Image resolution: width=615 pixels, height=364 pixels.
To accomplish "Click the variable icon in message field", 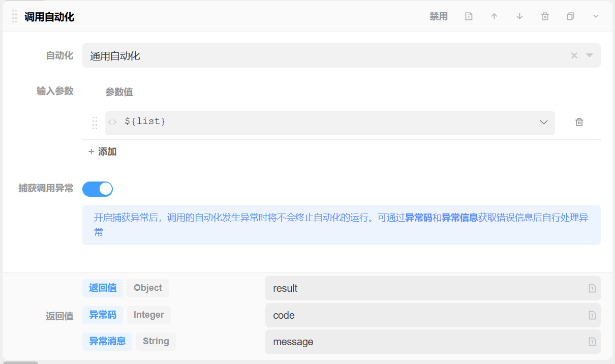I will 592,342.
